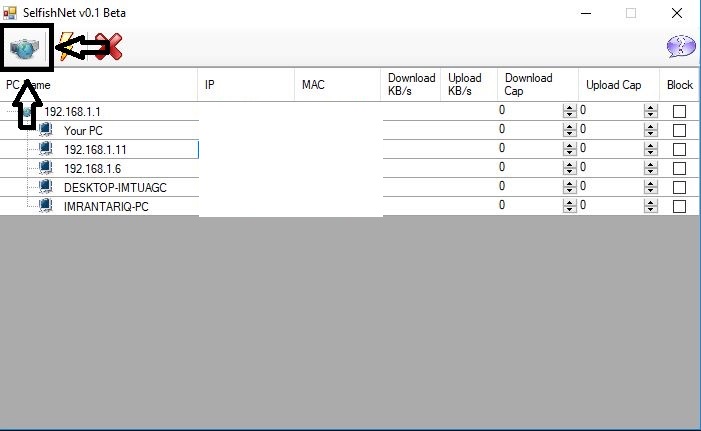Click Download Cap value field for IMRANTARIQ-PC
Screen dimensions: 701x431
click(x=529, y=206)
